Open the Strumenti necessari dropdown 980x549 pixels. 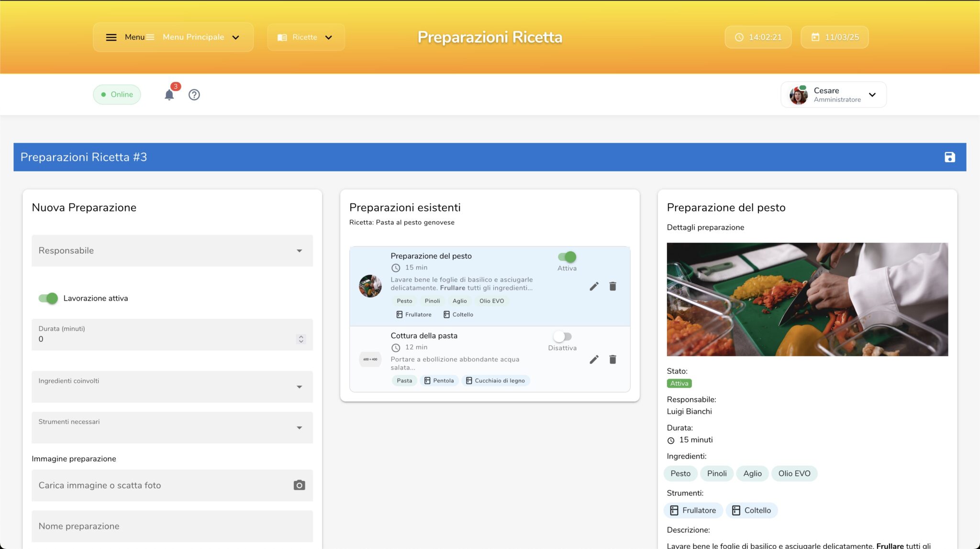pyautogui.click(x=172, y=427)
